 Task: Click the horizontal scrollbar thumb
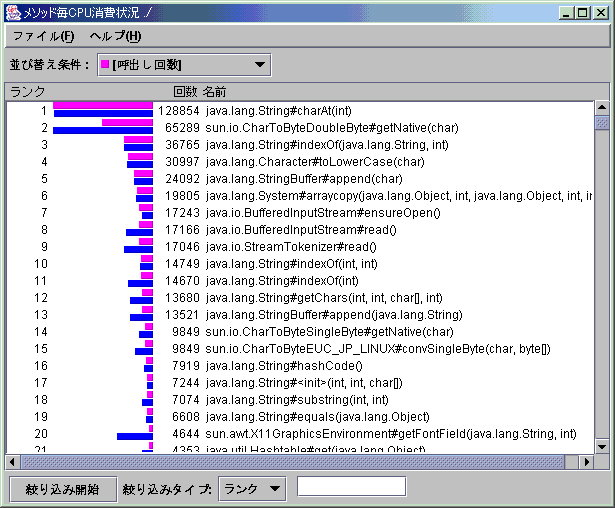pos(293,462)
